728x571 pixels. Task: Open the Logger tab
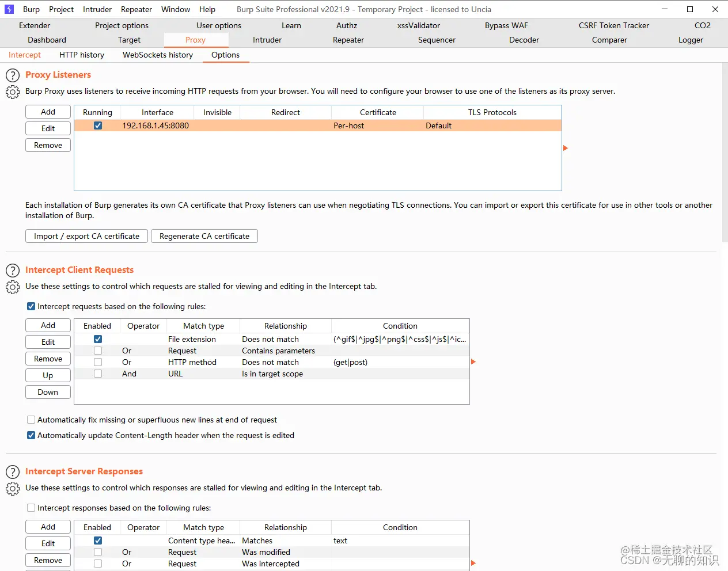[691, 40]
